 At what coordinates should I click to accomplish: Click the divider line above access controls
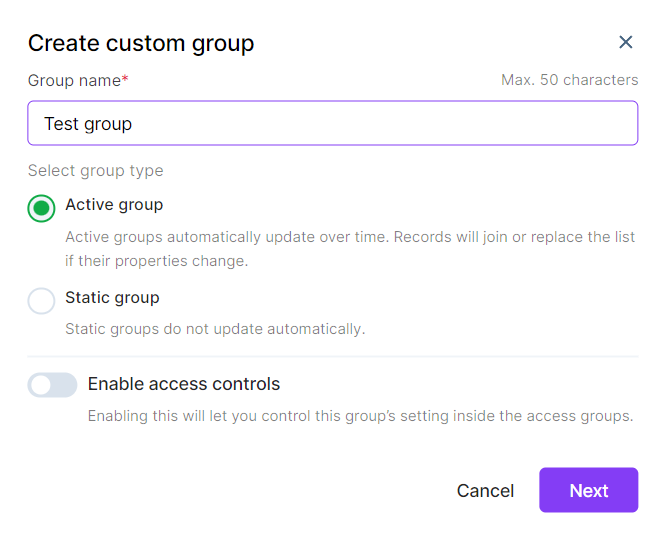(332, 356)
